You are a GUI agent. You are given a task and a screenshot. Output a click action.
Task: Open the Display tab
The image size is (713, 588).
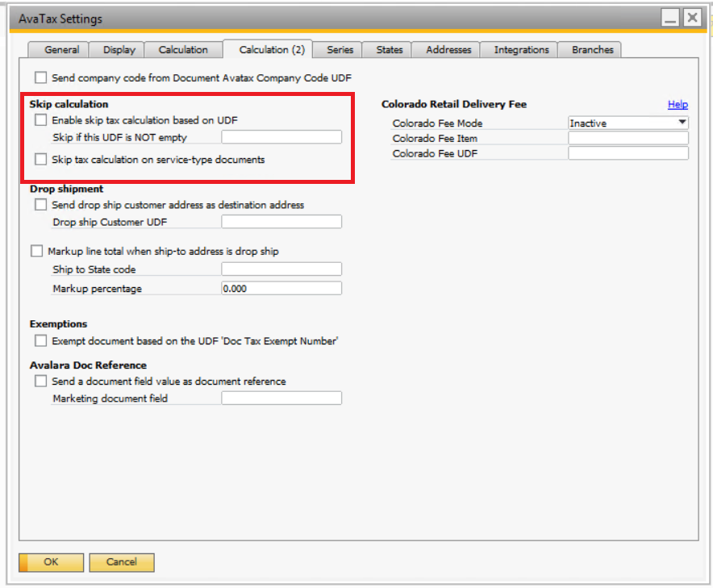116,49
